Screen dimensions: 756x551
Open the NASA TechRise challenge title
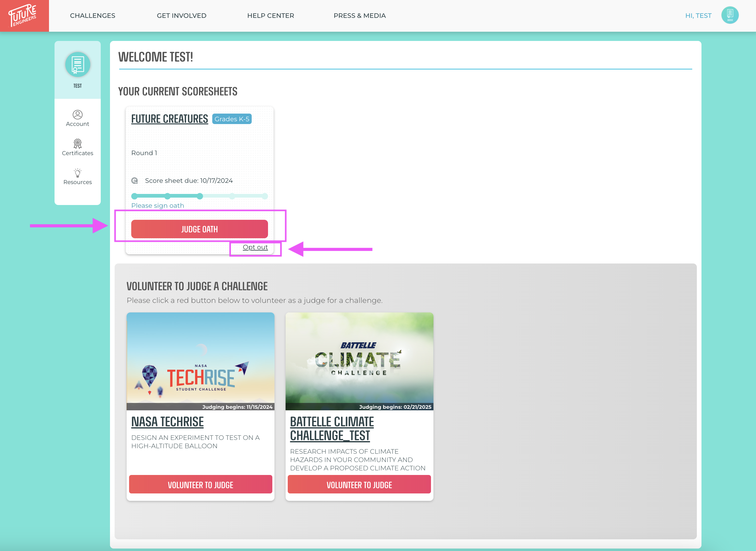pyautogui.click(x=168, y=422)
